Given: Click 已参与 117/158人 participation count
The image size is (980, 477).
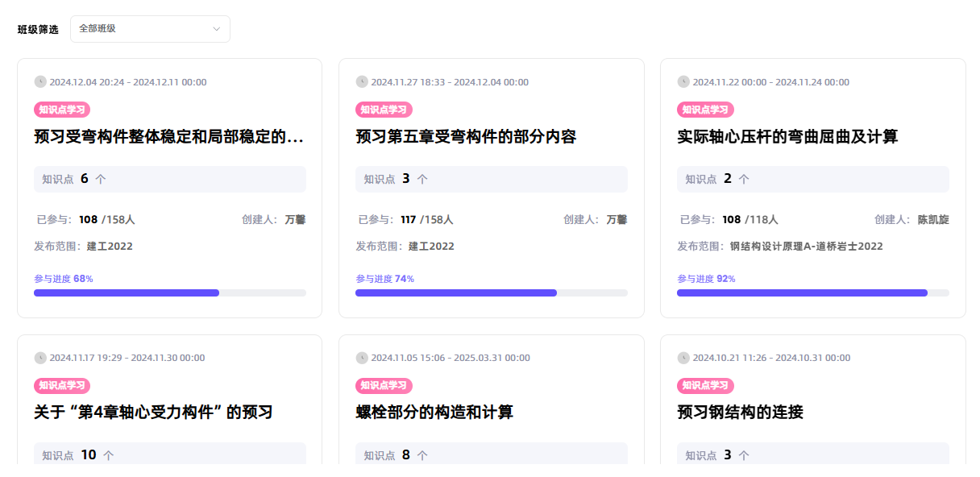Looking at the screenshot, I should (406, 219).
